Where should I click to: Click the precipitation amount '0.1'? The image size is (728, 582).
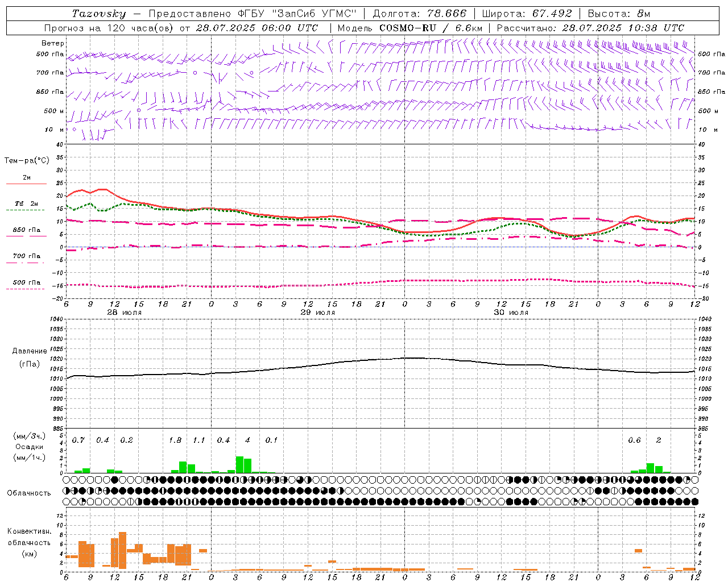272,440
